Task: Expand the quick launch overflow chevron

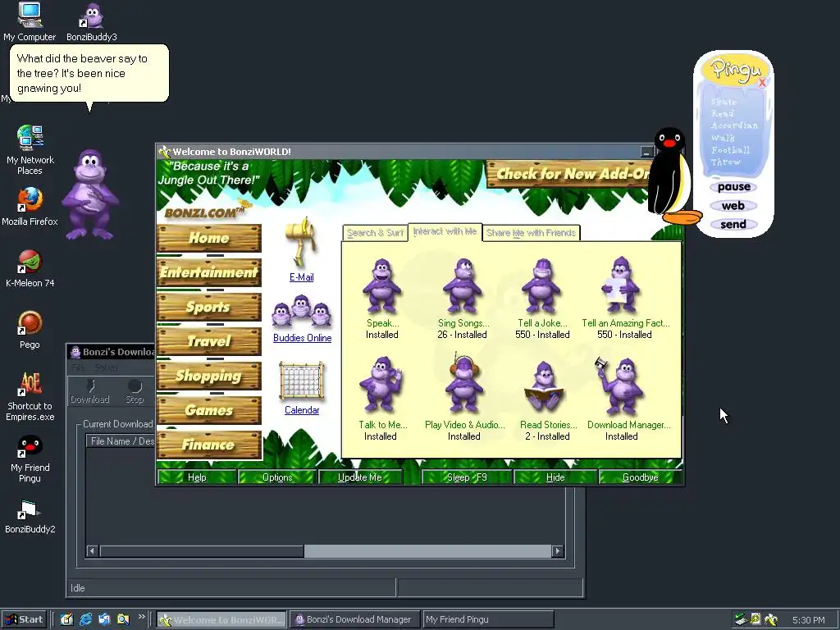Action: (x=141, y=617)
